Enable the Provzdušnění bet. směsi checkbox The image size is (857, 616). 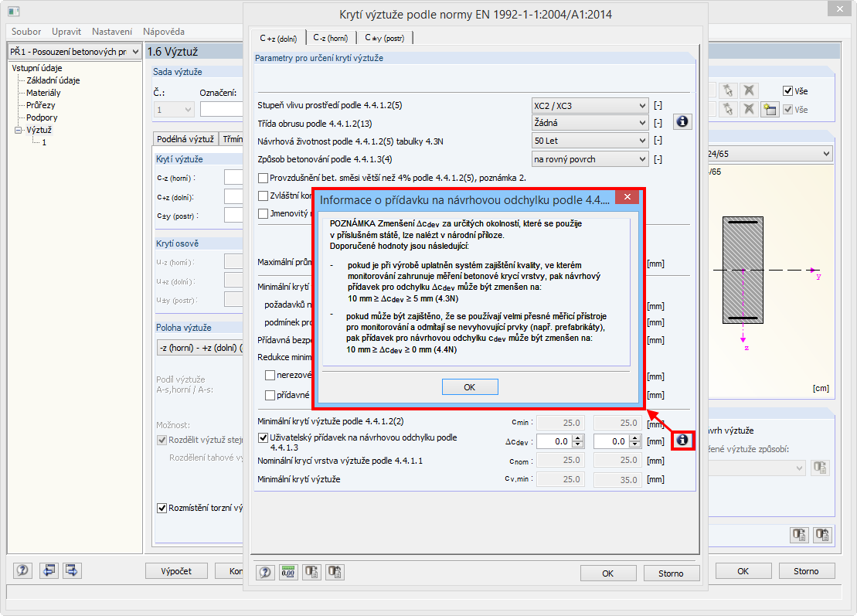click(263, 179)
